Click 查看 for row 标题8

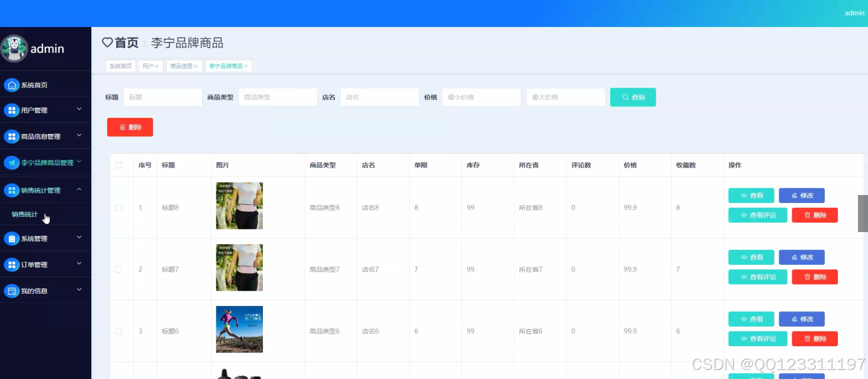click(x=751, y=196)
